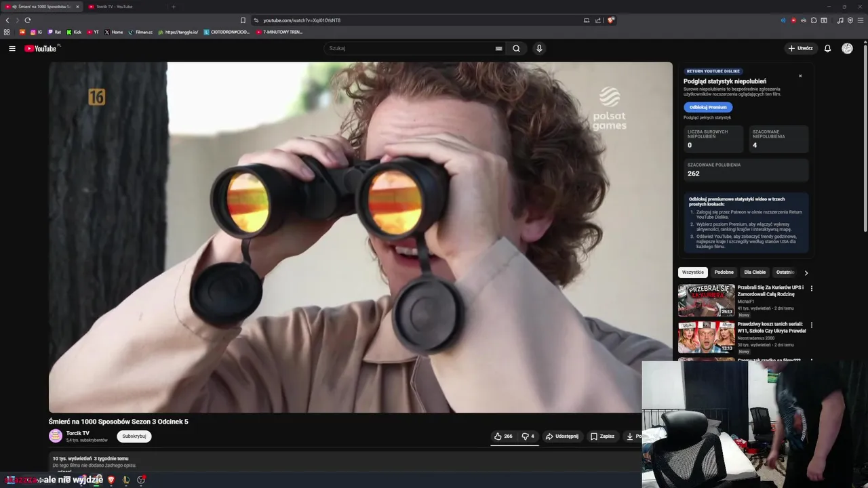Open the browser main hamburger menu
The height and width of the screenshot is (488, 868).
pos(861,20)
